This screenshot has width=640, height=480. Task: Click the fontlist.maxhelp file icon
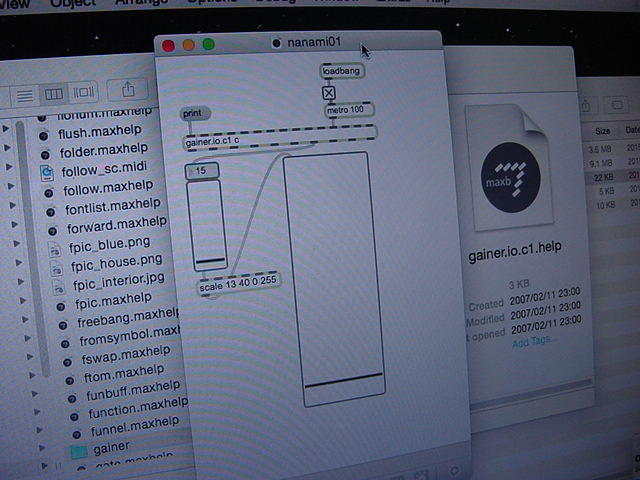click(51, 212)
